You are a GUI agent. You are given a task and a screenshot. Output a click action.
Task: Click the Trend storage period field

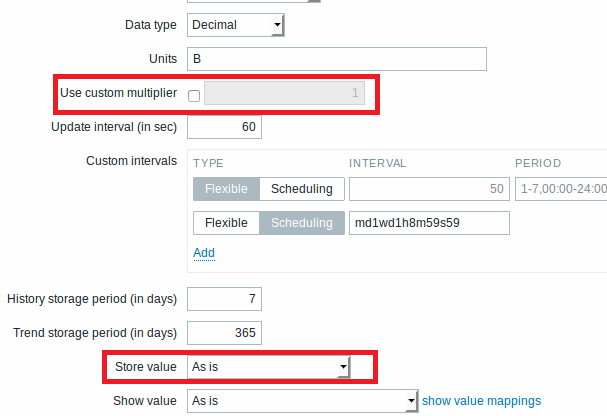click(x=224, y=332)
